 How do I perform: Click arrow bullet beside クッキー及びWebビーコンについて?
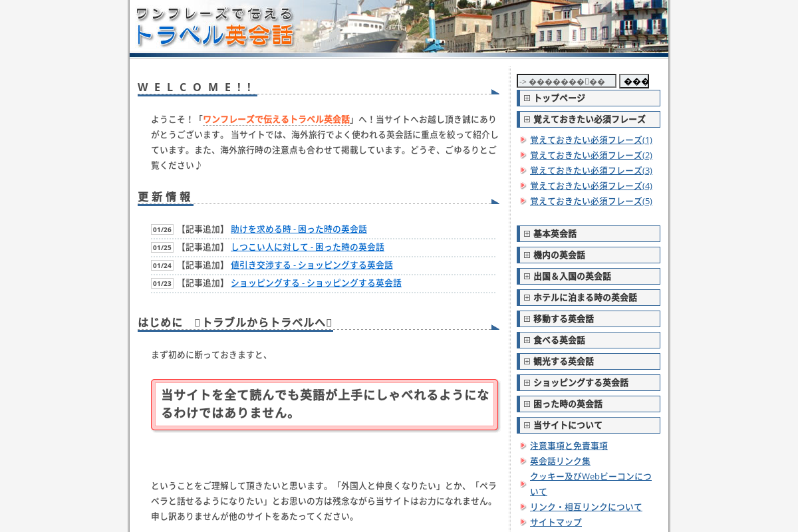[x=523, y=484]
